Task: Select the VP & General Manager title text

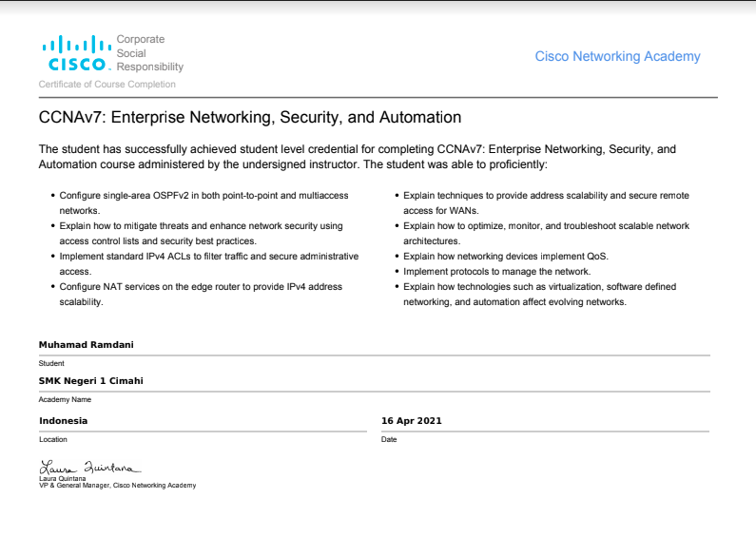Action: [117, 486]
